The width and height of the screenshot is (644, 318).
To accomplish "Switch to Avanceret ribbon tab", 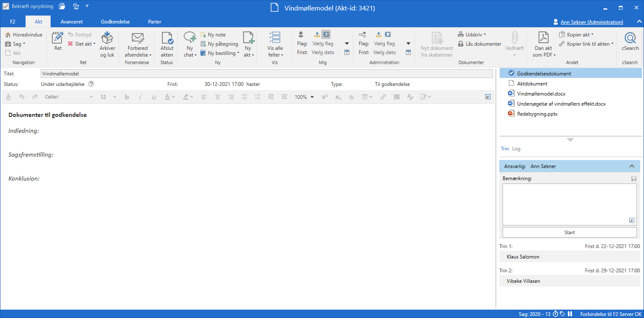I will pos(72,22).
